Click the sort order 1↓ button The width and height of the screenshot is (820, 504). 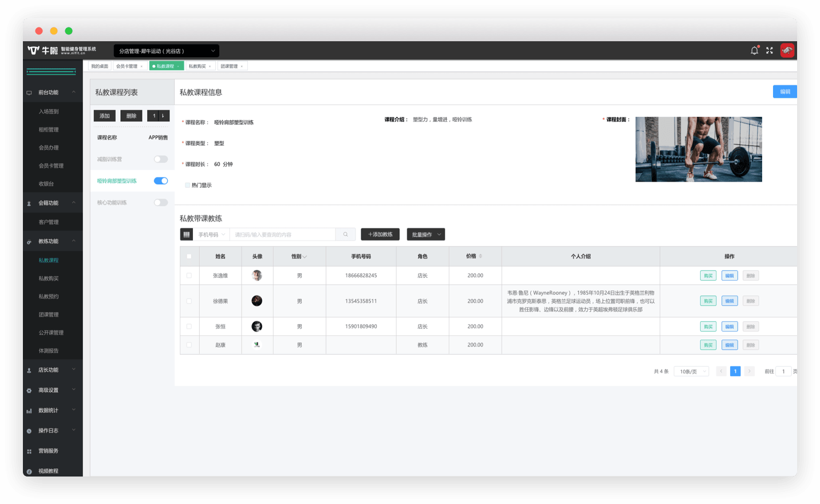(158, 116)
